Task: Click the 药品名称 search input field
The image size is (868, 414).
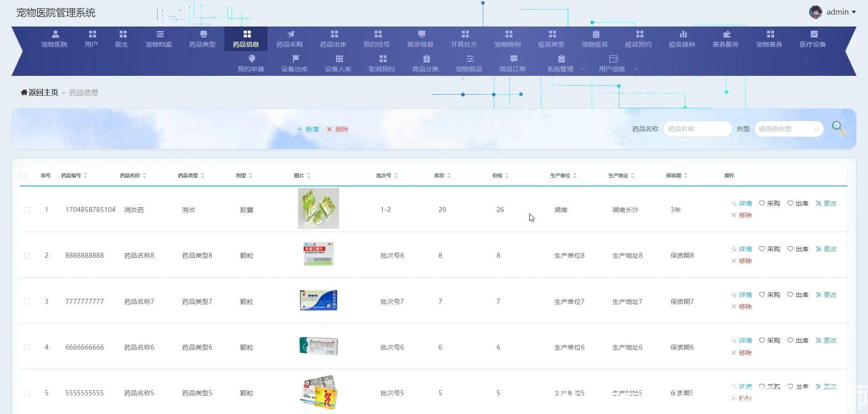Action: (698, 129)
